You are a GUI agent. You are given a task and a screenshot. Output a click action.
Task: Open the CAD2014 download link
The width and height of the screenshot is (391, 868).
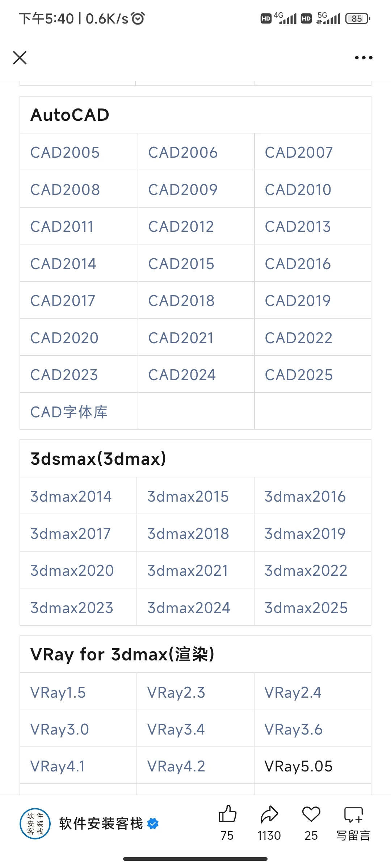(x=63, y=264)
